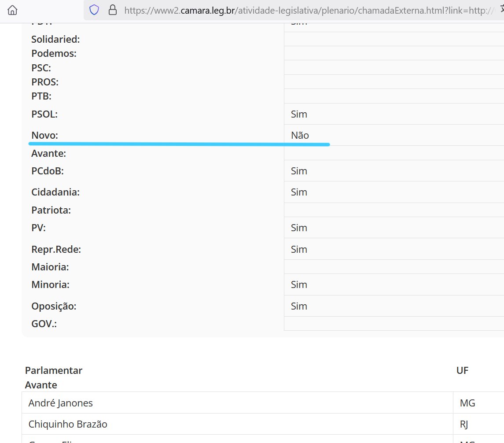
Task: Select the Maioria: label
Action: coord(50,267)
